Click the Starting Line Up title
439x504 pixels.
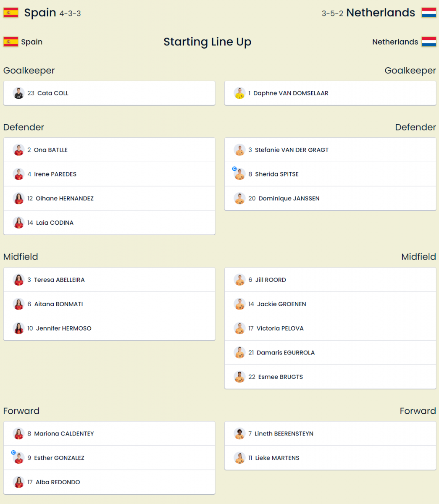[207, 42]
